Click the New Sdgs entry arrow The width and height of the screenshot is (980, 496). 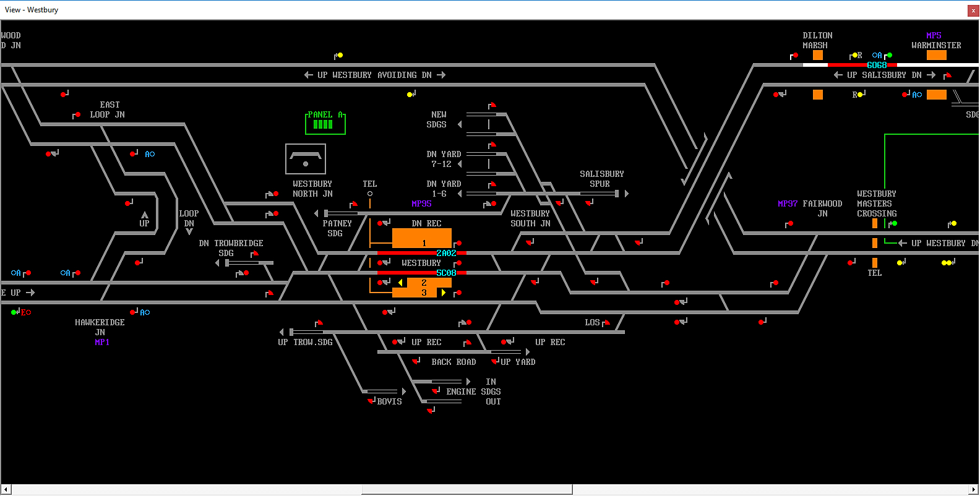pyautogui.click(x=460, y=124)
